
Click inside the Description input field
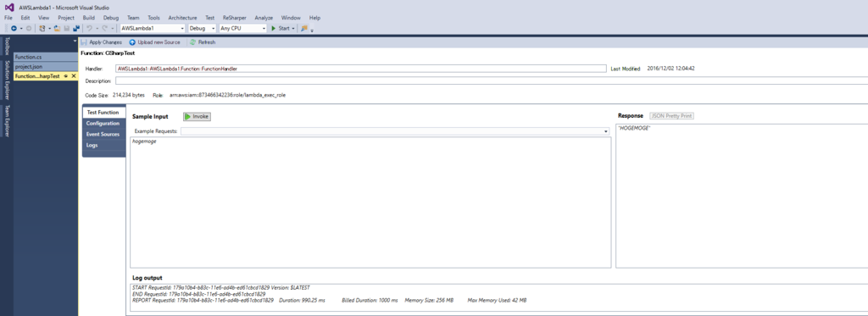coord(492,80)
